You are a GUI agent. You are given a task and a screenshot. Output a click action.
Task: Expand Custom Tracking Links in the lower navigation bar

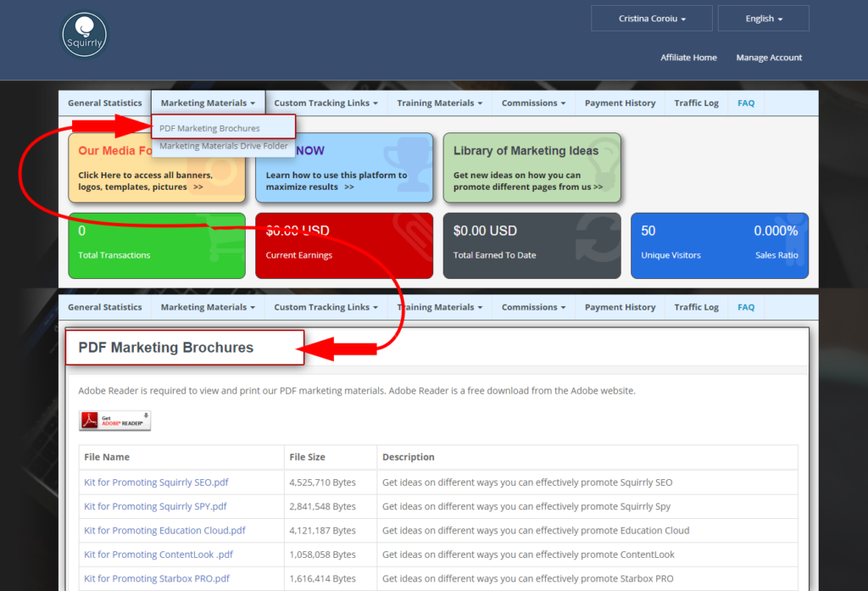326,307
